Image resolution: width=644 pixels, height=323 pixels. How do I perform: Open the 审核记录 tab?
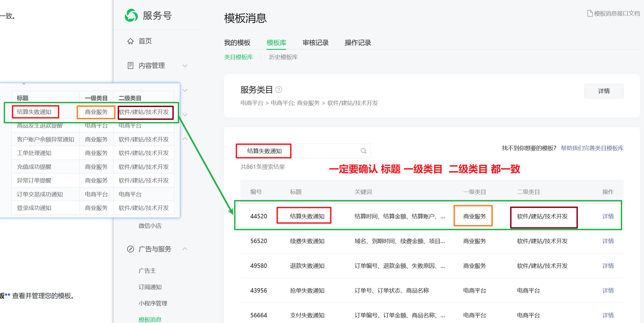(x=315, y=43)
